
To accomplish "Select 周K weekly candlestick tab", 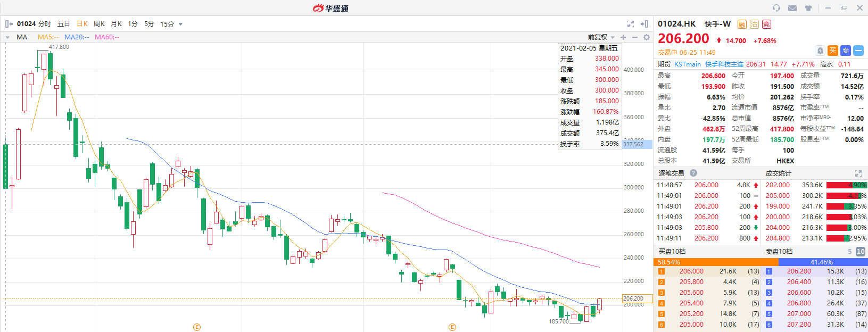I will click(100, 24).
